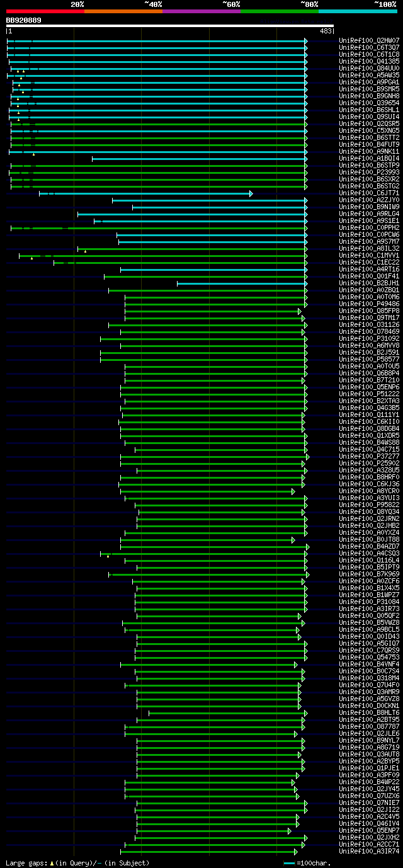403x868 pixels.
Task: Select the UniRef100_P37277 label
Action: [369, 456]
